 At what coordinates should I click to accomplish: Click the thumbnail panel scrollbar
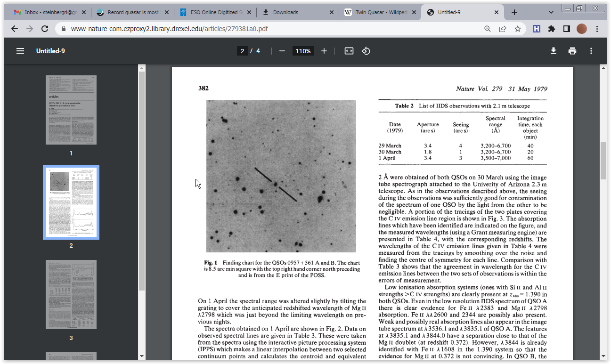click(142, 181)
